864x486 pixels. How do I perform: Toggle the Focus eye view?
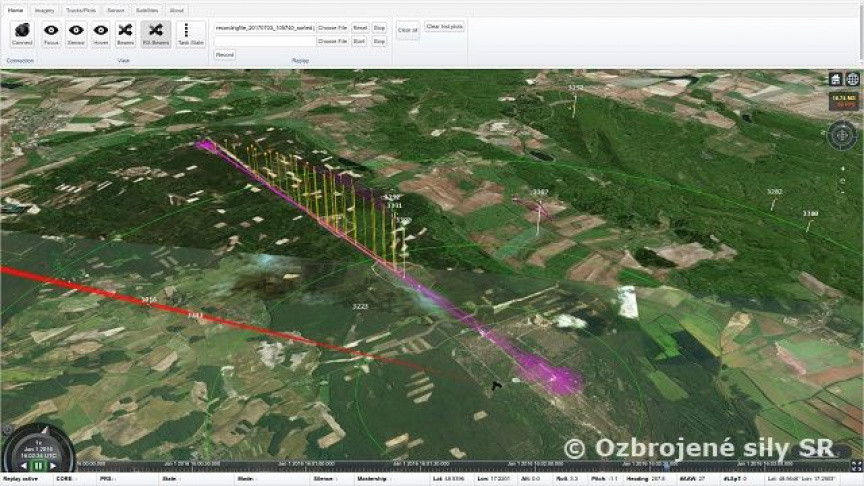pos(51,35)
